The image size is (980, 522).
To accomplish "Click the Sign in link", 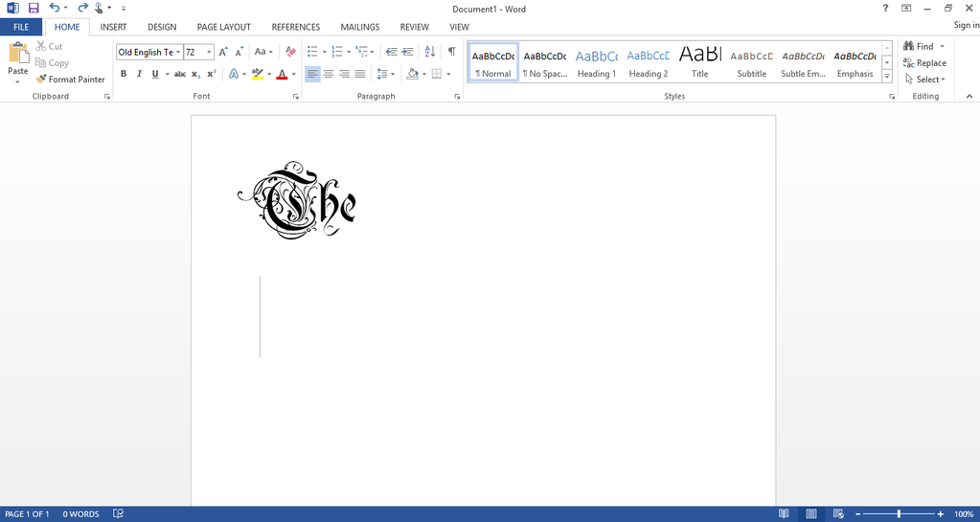I will 966,26.
